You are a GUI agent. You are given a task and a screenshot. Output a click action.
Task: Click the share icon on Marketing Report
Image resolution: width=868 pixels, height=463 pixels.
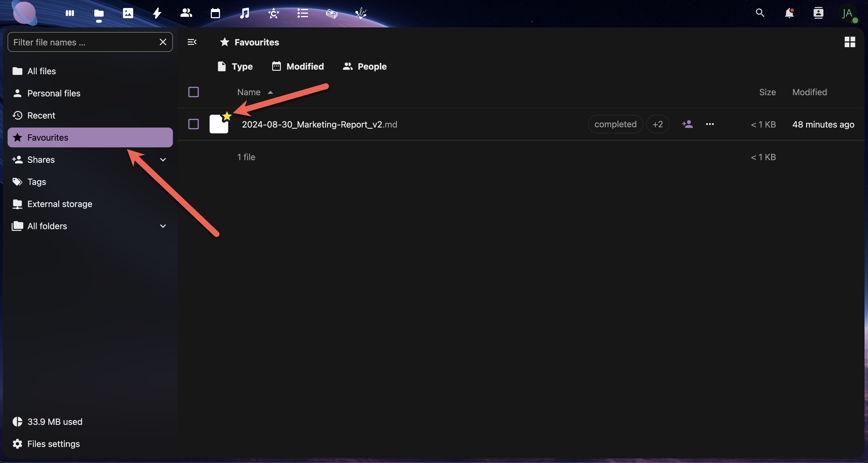click(688, 124)
